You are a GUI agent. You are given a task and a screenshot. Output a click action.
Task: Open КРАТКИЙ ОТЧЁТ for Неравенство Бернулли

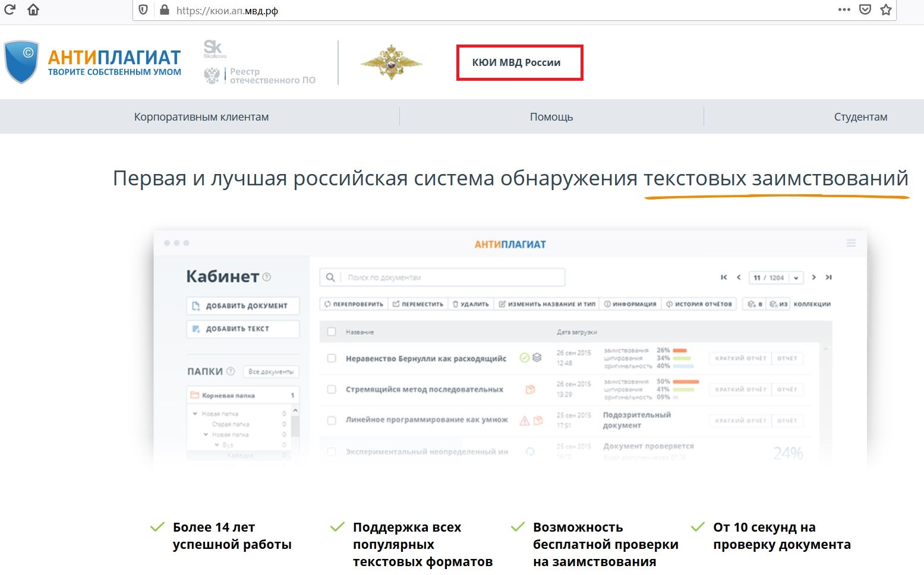[x=740, y=358]
